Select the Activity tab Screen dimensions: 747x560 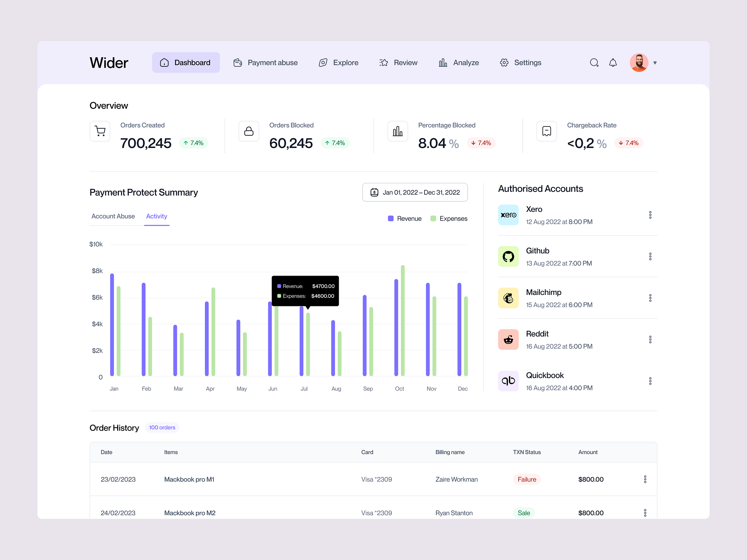pyautogui.click(x=156, y=216)
